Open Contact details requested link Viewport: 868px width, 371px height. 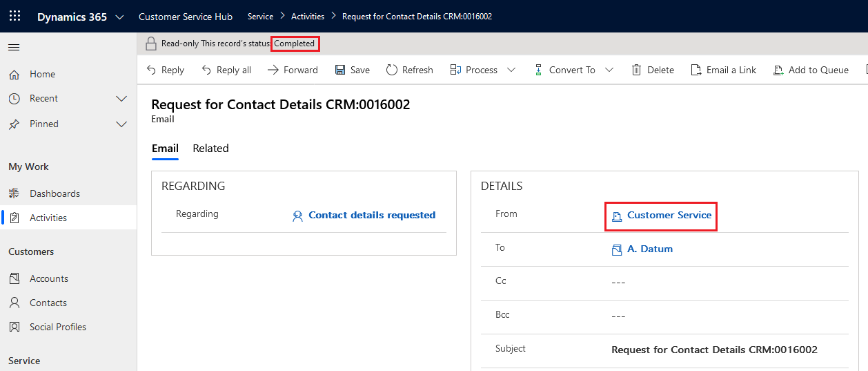(372, 215)
